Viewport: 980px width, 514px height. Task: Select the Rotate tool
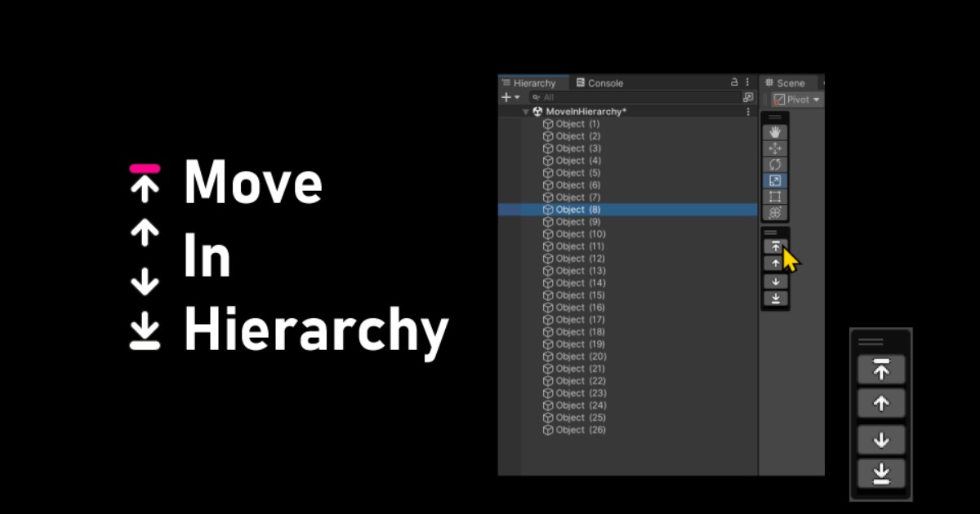coord(775,164)
